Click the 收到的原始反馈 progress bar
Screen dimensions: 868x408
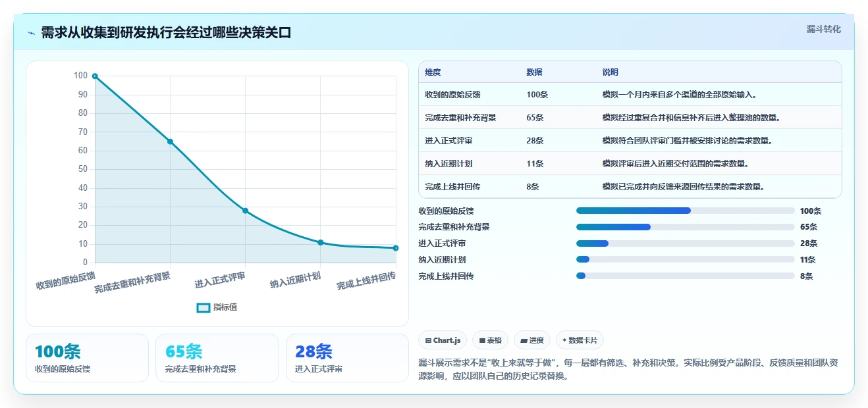pyautogui.click(x=685, y=211)
